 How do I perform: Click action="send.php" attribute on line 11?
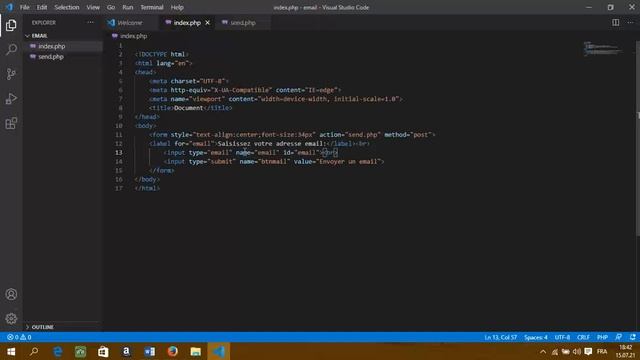(x=350, y=135)
